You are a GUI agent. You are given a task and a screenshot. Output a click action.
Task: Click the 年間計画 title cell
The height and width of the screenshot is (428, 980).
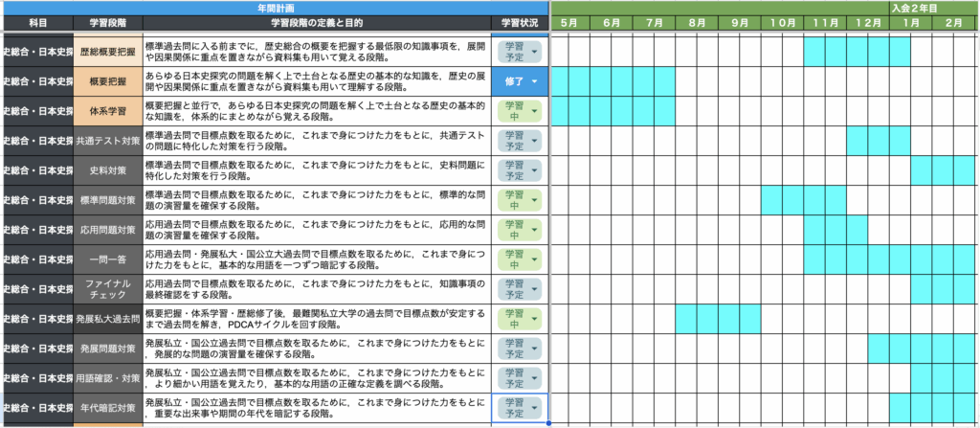277,7
